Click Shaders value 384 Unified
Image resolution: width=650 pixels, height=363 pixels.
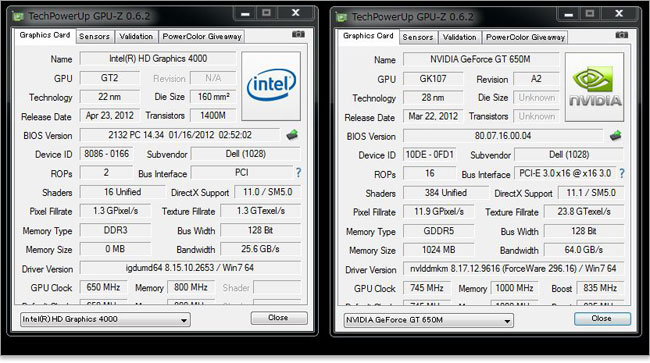[x=446, y=193]
